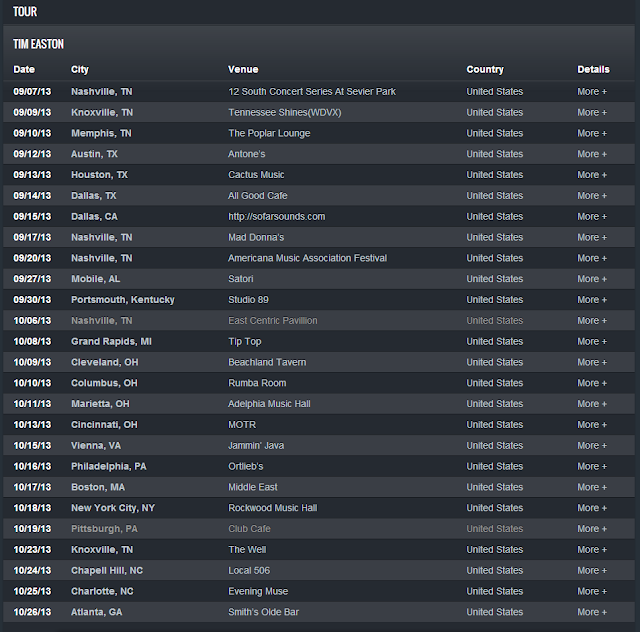Click the city Atlanta, GA
This screenshot has height=632, width=640.
coord(96,612)
